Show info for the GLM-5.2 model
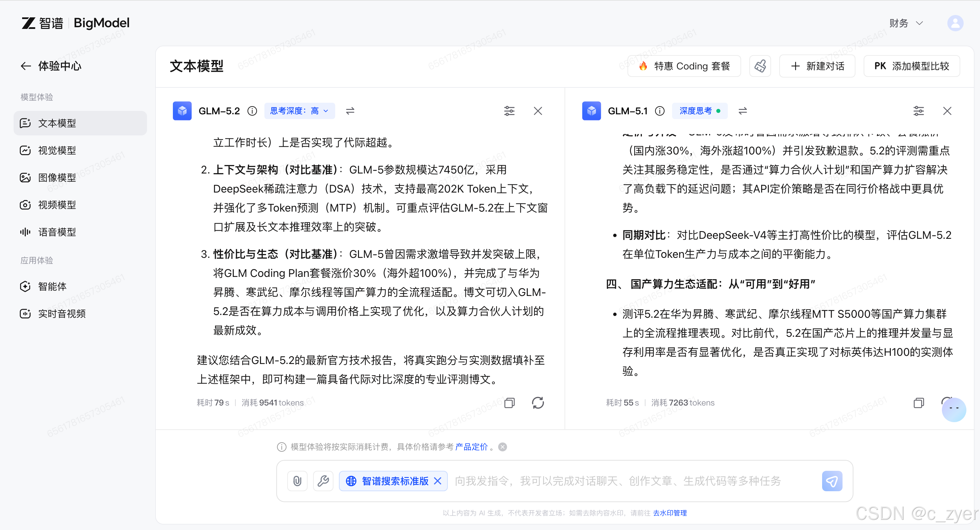Screen dimensions: 980x530 point(252,111)
